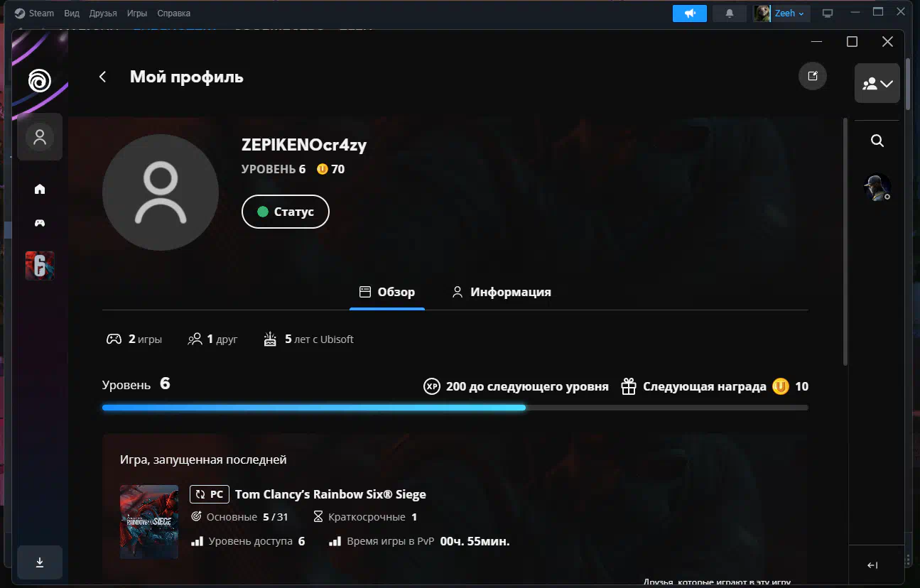Click the PC platform badge
The image size is (920, 588).
pyautogui.click(x=210, y=494)
